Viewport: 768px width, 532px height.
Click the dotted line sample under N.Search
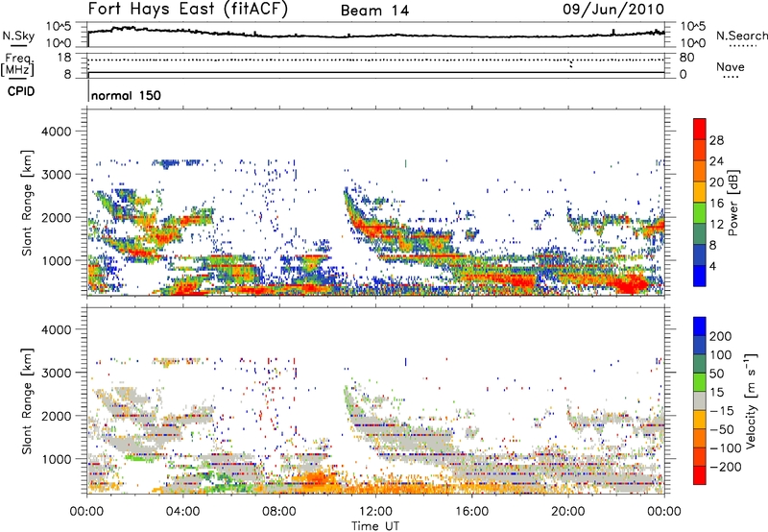coord(742,46)
